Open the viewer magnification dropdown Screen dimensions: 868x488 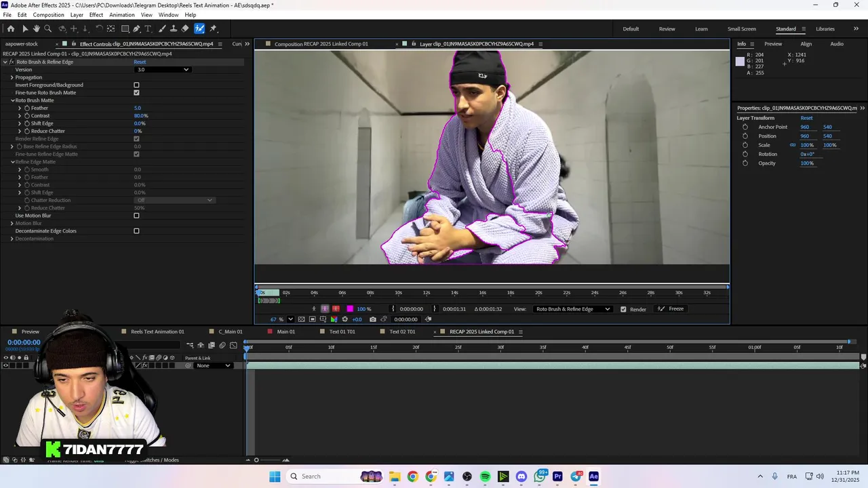click(x=290, y=319)
